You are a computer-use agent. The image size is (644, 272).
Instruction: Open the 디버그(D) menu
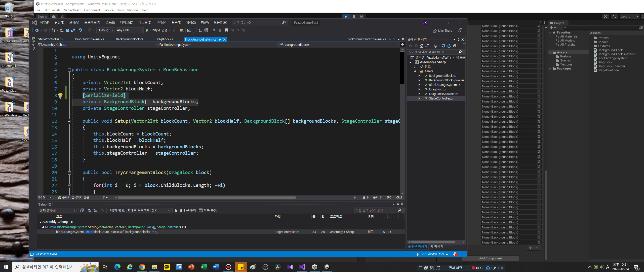pos(126,23)
